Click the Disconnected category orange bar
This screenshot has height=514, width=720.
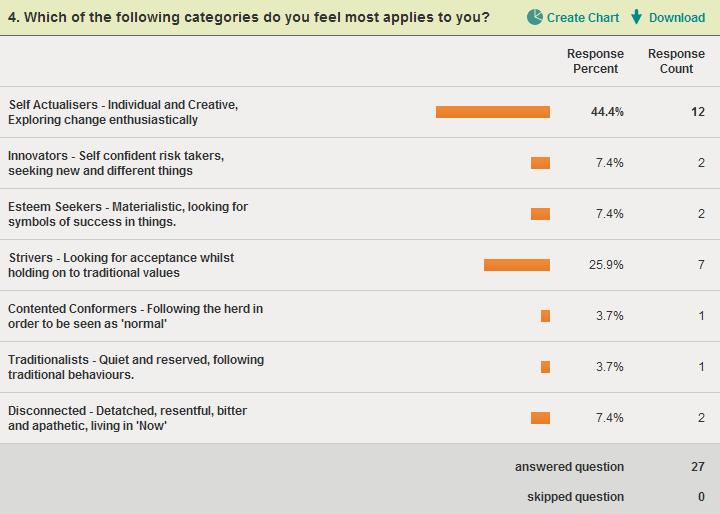pyautogui.click(x=540, y=418)
